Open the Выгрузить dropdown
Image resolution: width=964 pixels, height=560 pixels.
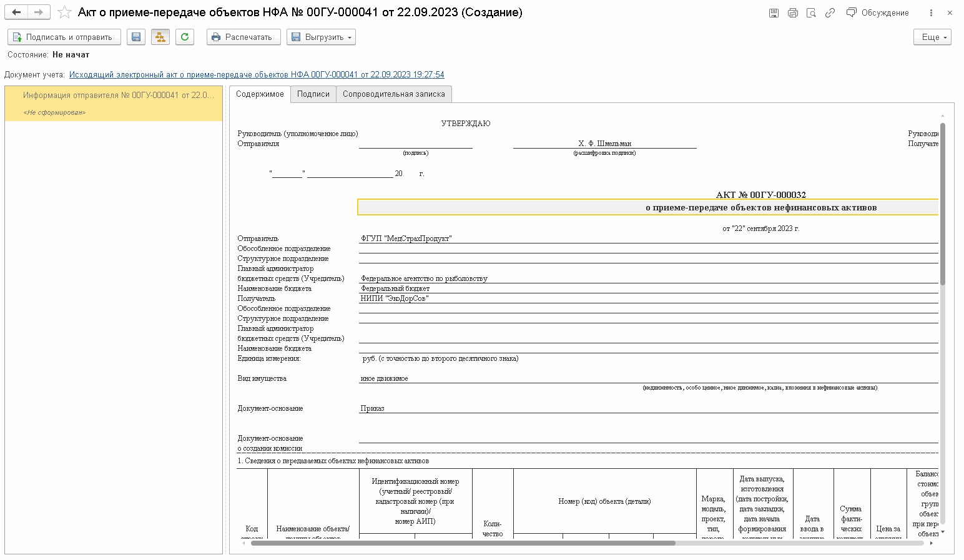(321, 37)
